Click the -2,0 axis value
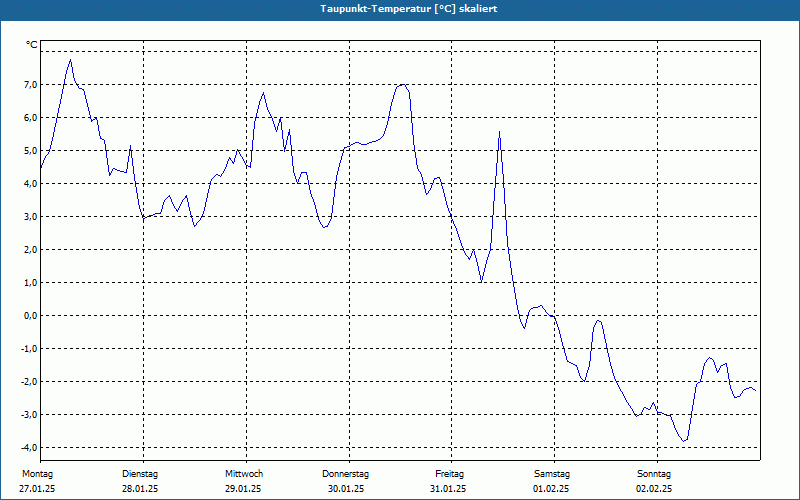 tap(29, 382)
